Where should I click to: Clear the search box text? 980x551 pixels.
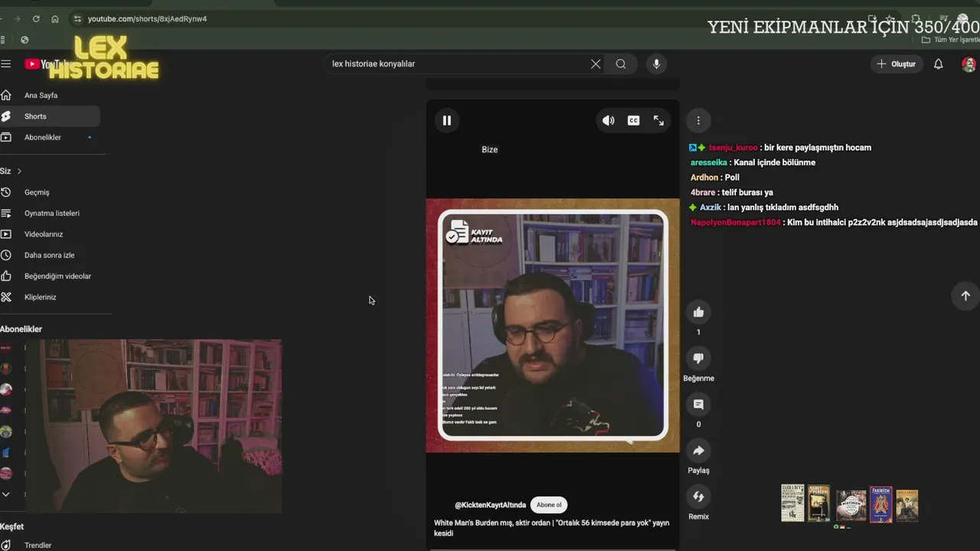click(x=596, y=64)
